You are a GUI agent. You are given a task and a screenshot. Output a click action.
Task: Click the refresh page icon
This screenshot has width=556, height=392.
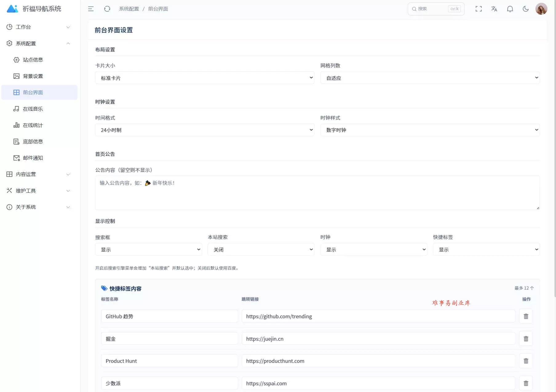click(x=107, y=9)
